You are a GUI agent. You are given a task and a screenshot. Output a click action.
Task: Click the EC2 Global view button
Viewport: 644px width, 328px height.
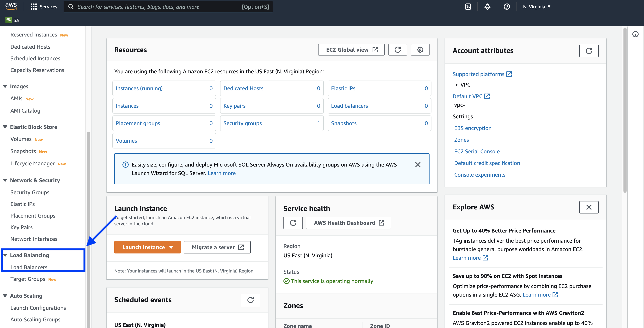351,49
